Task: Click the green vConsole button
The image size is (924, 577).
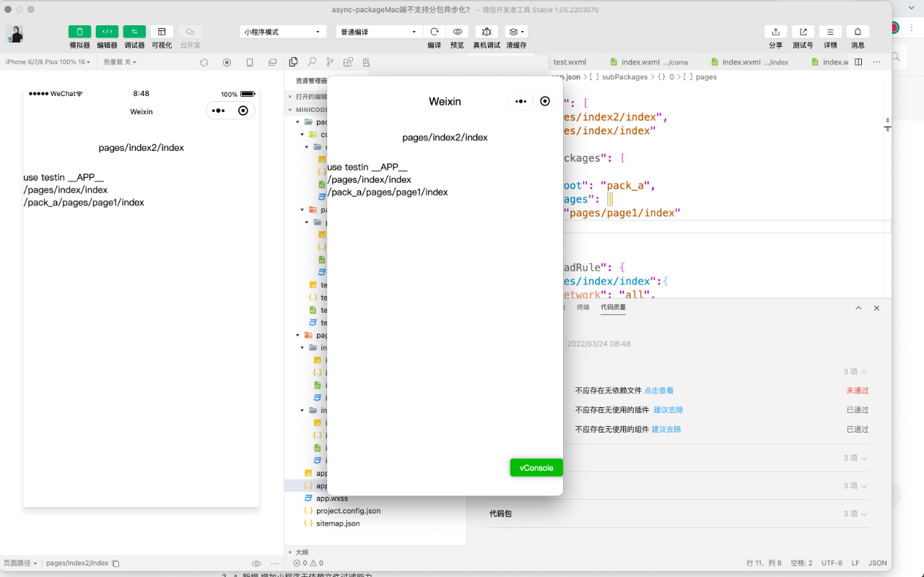Action: click(x=536, y=468)
